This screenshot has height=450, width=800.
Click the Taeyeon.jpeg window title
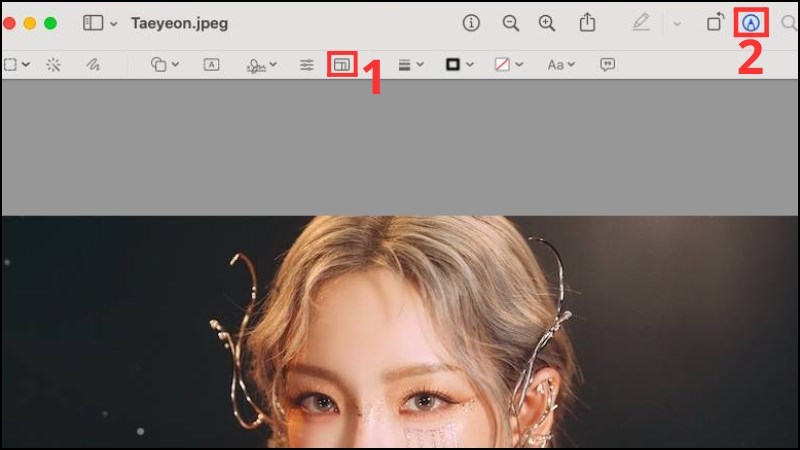point(179,23)
